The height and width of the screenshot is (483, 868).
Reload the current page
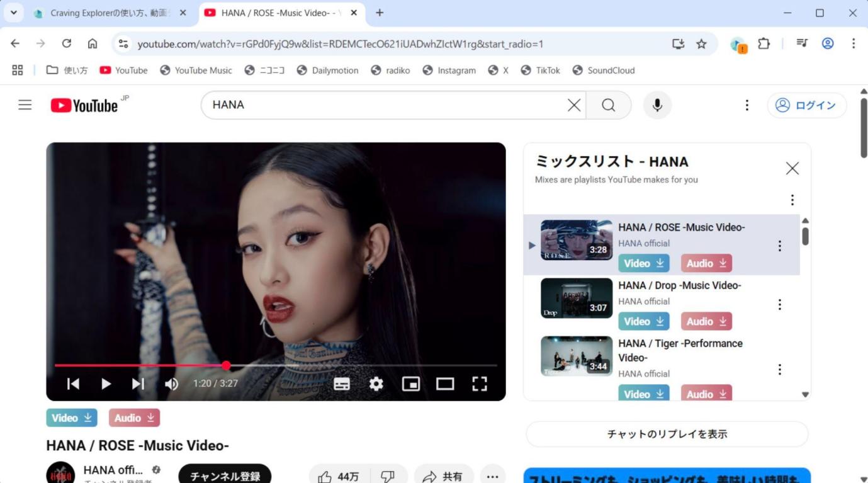coord(66,43)
